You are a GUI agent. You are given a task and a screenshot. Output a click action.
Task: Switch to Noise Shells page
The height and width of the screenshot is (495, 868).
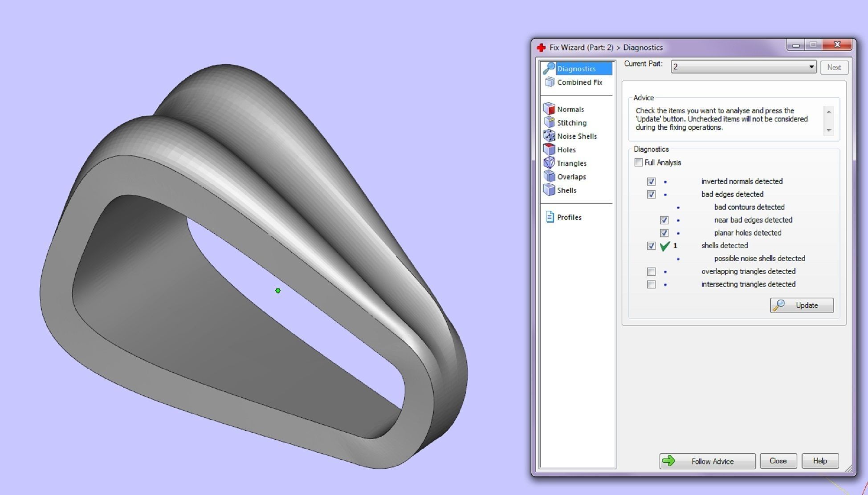pyautogui.click(x=576, y=136)
